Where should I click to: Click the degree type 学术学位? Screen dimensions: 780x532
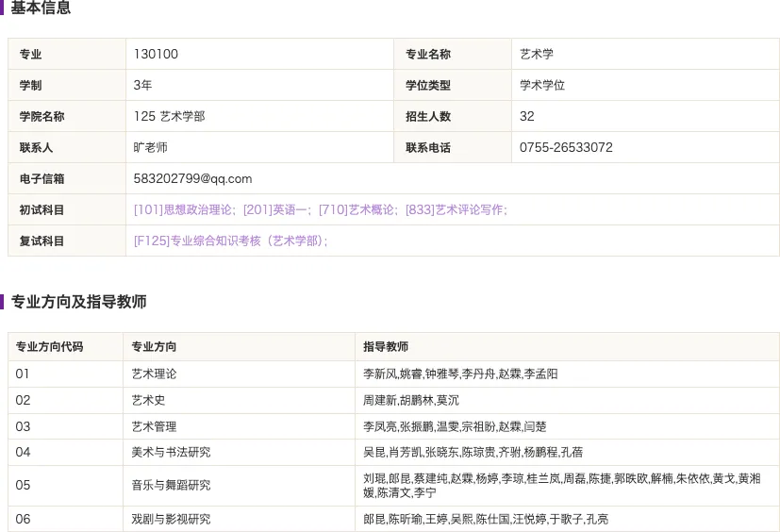tap(542, 85)
